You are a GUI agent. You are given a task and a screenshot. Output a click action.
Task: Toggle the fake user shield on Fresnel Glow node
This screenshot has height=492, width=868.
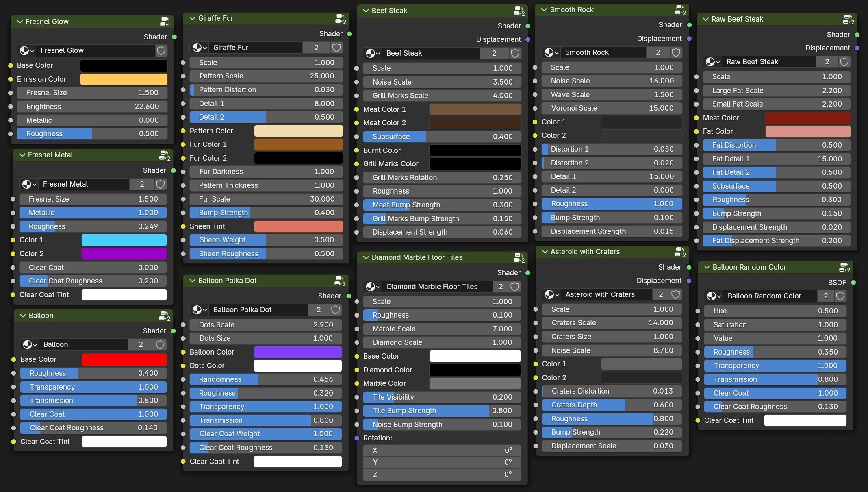[x=161, y=50]
